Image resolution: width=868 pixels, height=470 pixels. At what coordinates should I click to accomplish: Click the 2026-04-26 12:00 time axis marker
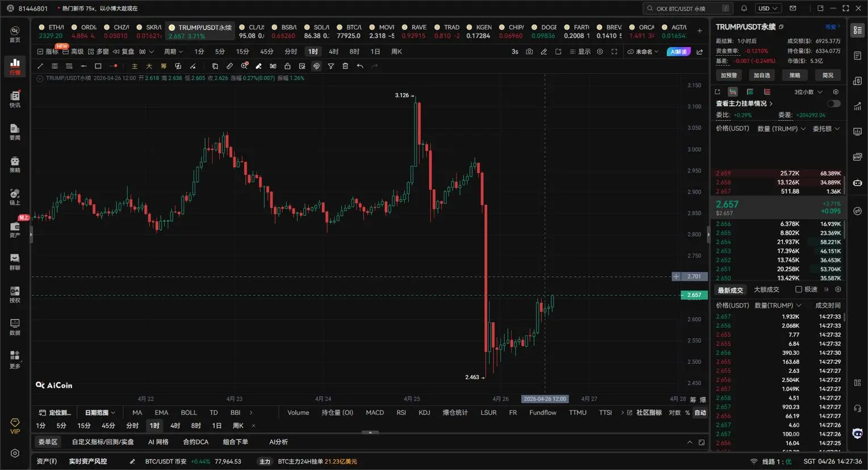coord(545,399)
